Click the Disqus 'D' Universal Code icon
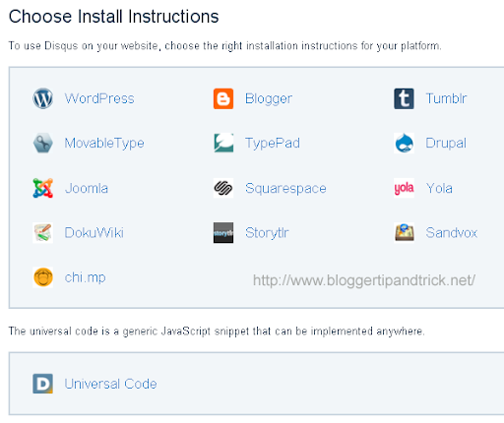 click(42, 384)
